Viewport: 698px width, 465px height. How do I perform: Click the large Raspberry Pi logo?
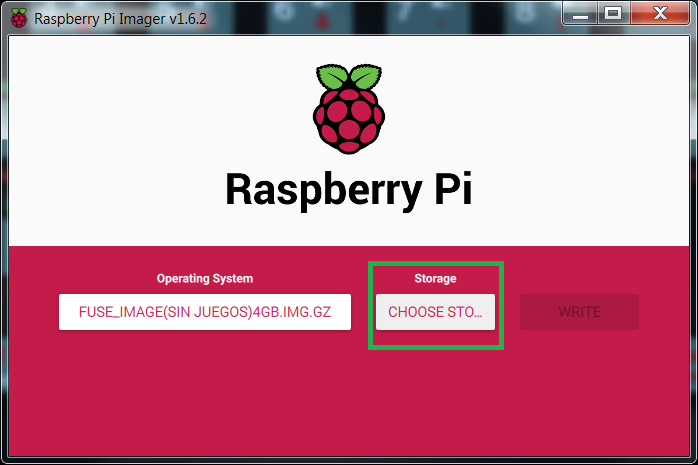click(349, 109)
